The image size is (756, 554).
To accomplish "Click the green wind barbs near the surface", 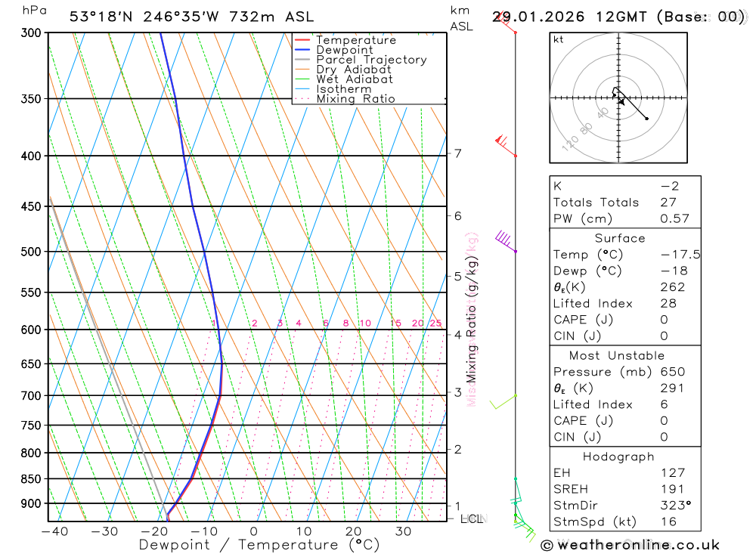I will pyautogui.click(x=525, y=527).
